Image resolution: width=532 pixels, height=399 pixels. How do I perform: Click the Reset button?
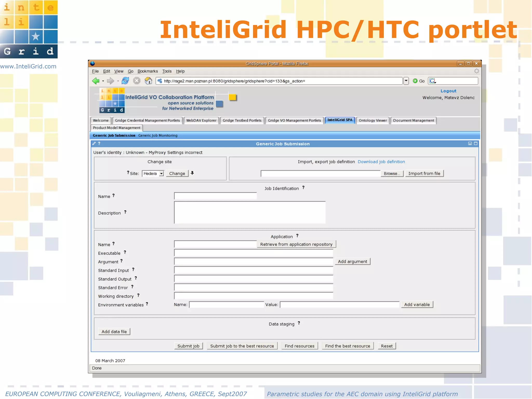click(x=387, y=346)
